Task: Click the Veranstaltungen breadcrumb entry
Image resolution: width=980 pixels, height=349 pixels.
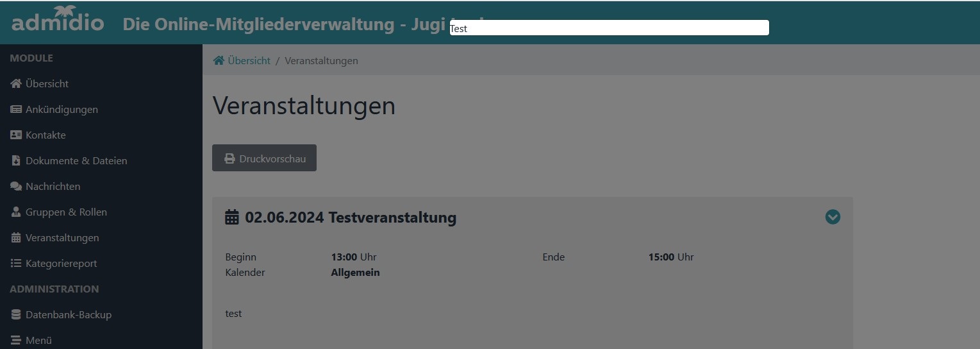Action: [321, 60]
